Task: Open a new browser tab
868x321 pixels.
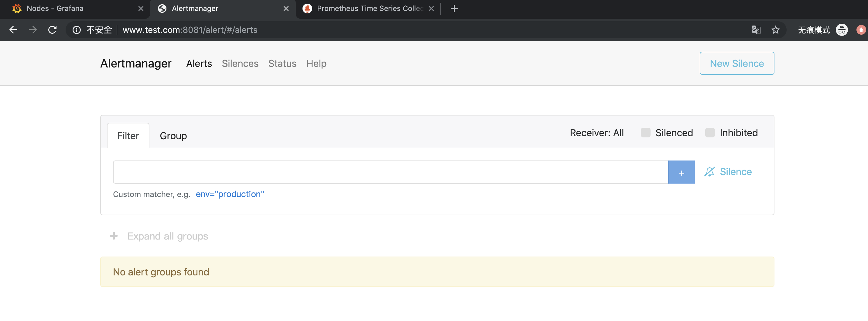Action: coord(454,9)
